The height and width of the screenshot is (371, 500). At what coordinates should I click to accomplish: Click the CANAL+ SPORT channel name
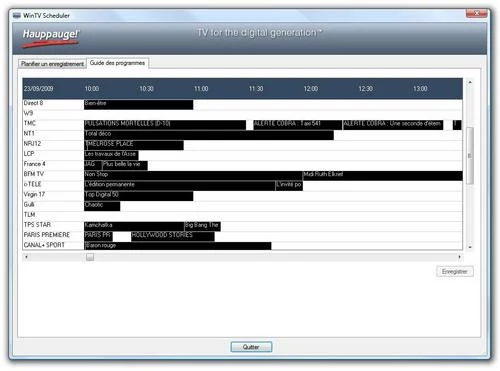coord(44,245)
